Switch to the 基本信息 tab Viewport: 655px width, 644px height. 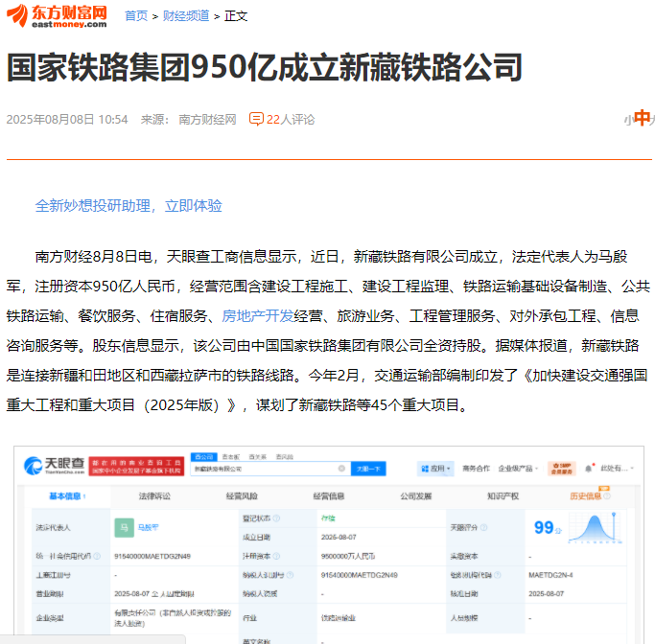[x=67, y=495]
